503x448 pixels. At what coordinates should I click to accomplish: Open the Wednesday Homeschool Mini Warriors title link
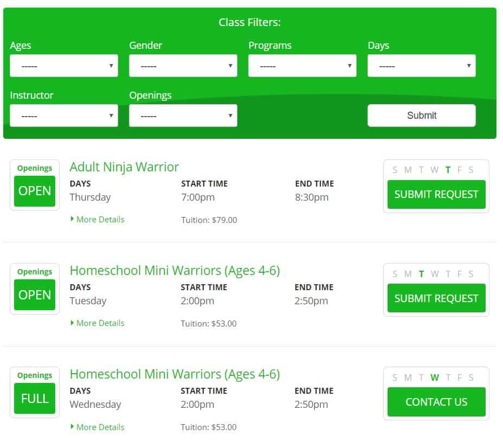[175, 374]
